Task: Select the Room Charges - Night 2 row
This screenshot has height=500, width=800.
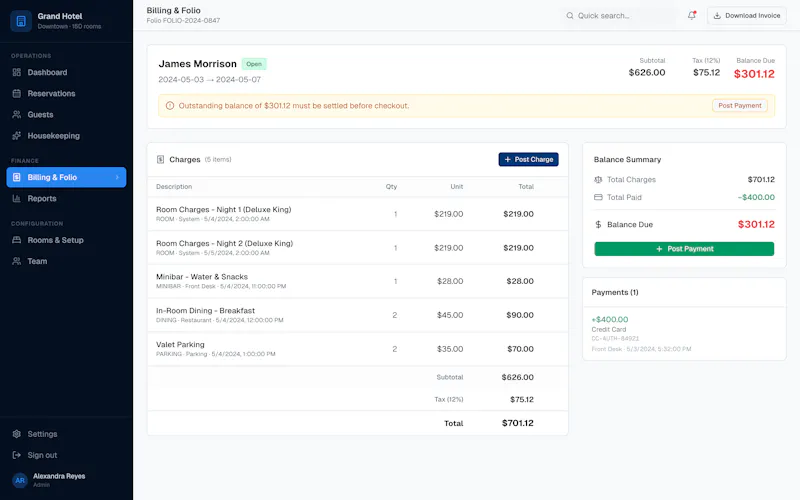Action: click(x=358, y=247)
